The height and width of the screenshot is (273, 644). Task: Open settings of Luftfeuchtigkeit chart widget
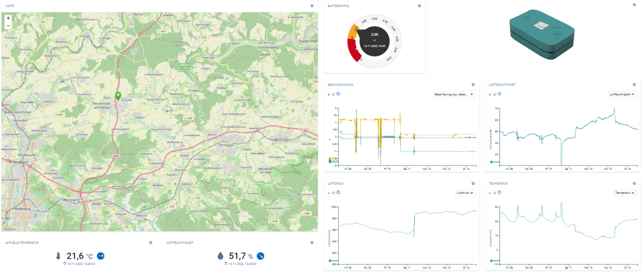(x=634, y=85)
